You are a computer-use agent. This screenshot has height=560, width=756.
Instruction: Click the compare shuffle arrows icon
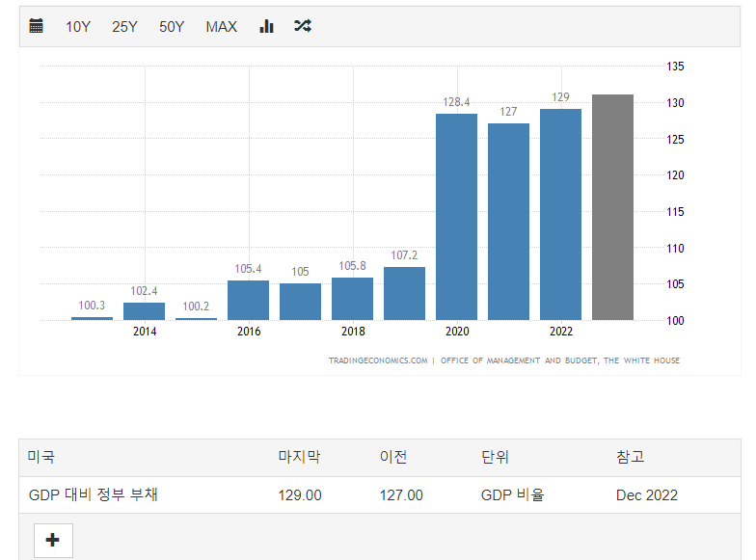coord(303,25)
